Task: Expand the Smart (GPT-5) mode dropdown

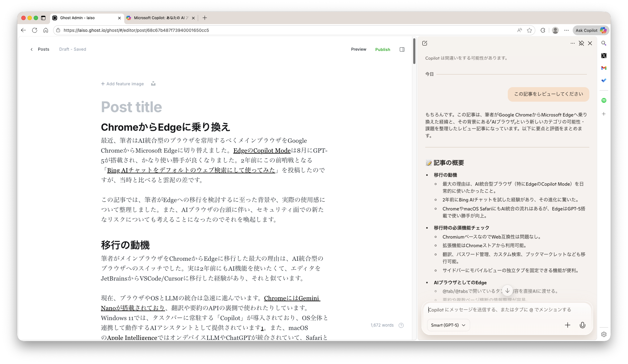Action: [x=448, y=325]
